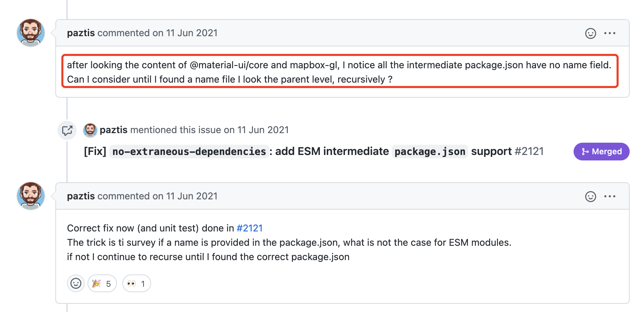Open emoji reaction picker on first comment

[x=590, y=33]
